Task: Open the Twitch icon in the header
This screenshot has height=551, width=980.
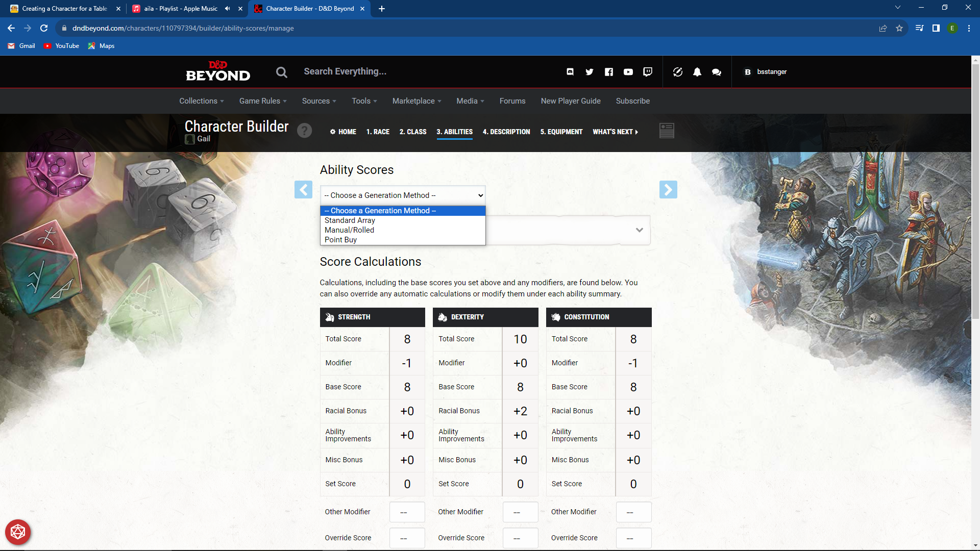Action: [x=647, y=72]
